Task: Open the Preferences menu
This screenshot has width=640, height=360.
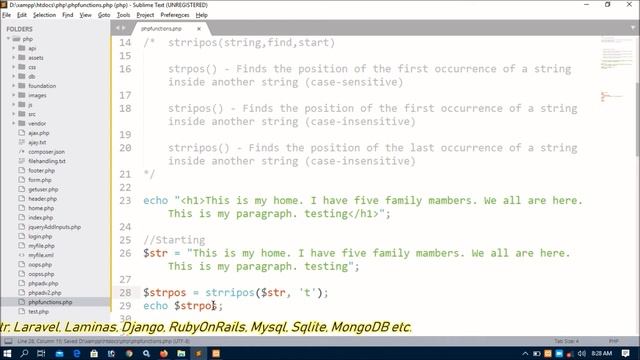Action: [x=175, y=15]
